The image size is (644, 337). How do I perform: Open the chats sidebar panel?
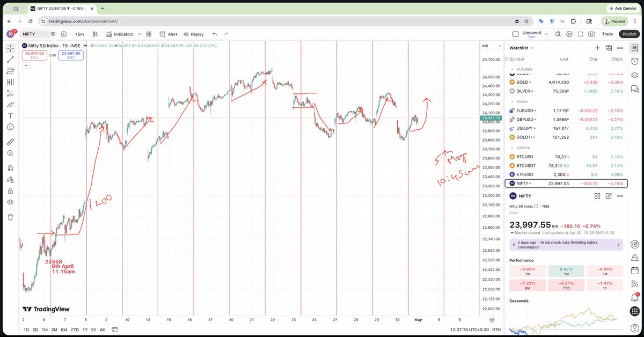pyautogui.click(x=635, y=89)
